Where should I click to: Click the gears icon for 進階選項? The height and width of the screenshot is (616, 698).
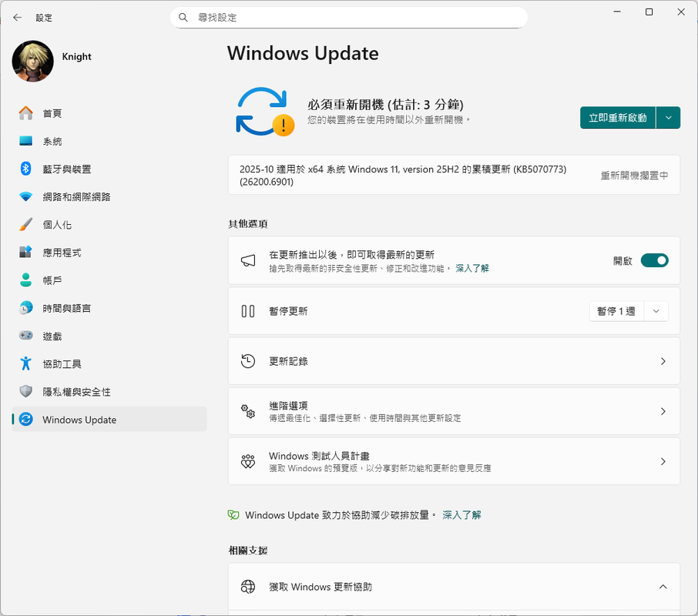tap(248, 411)
